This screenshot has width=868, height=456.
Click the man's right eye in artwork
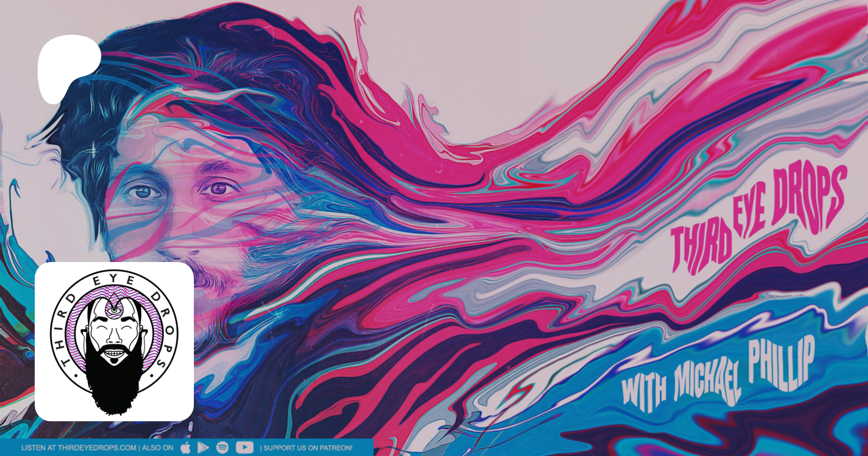[143, 192]
